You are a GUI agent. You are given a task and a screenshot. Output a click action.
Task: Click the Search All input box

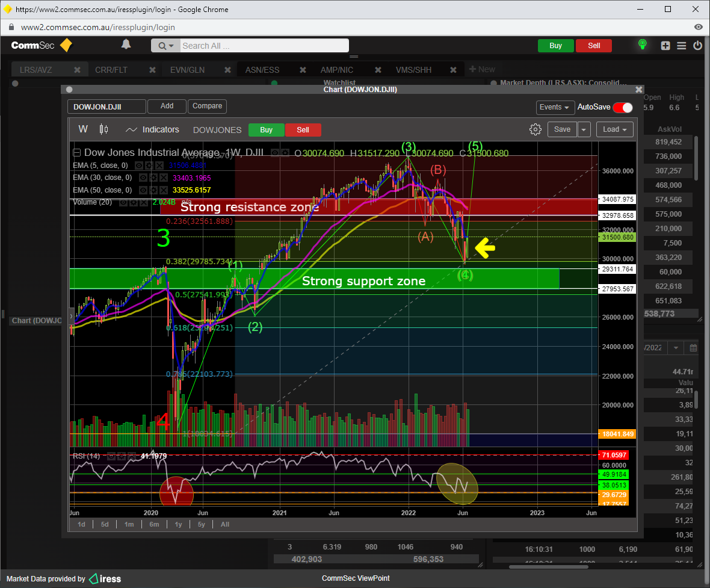click(264, 46)
